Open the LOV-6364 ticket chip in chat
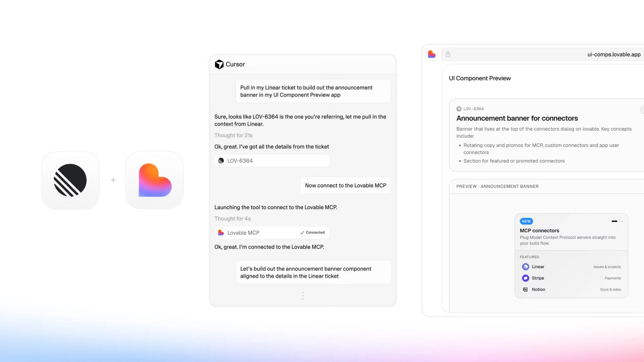 272,161
